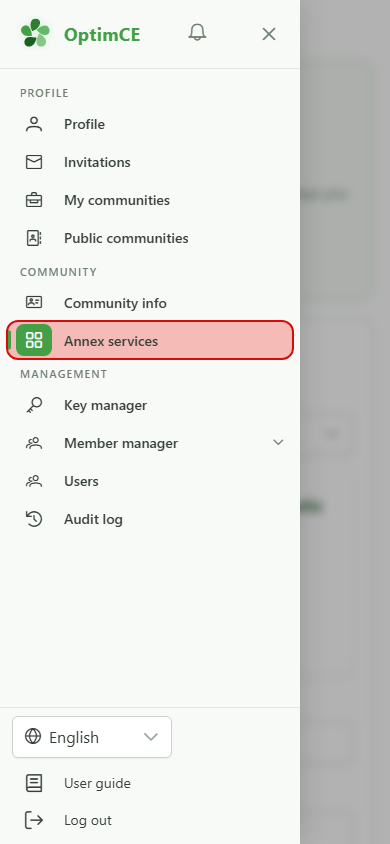
Task: Click the Key manager key icon
Action: 34,405
